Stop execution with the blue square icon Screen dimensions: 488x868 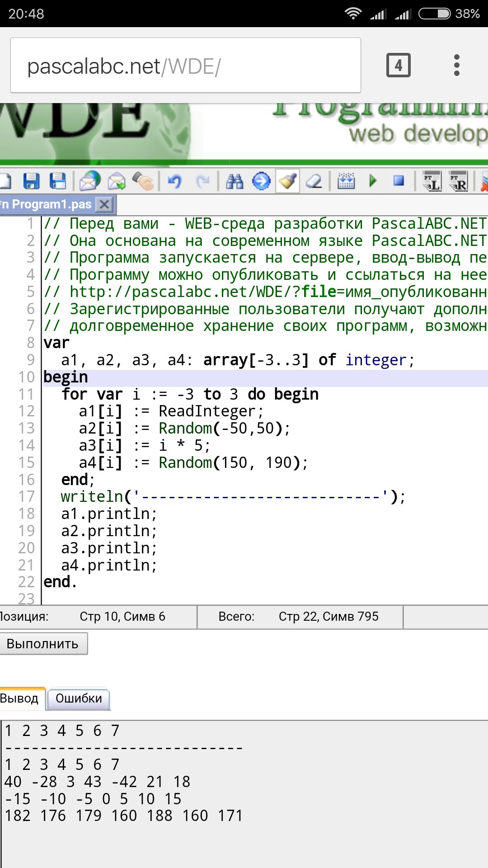399,181
